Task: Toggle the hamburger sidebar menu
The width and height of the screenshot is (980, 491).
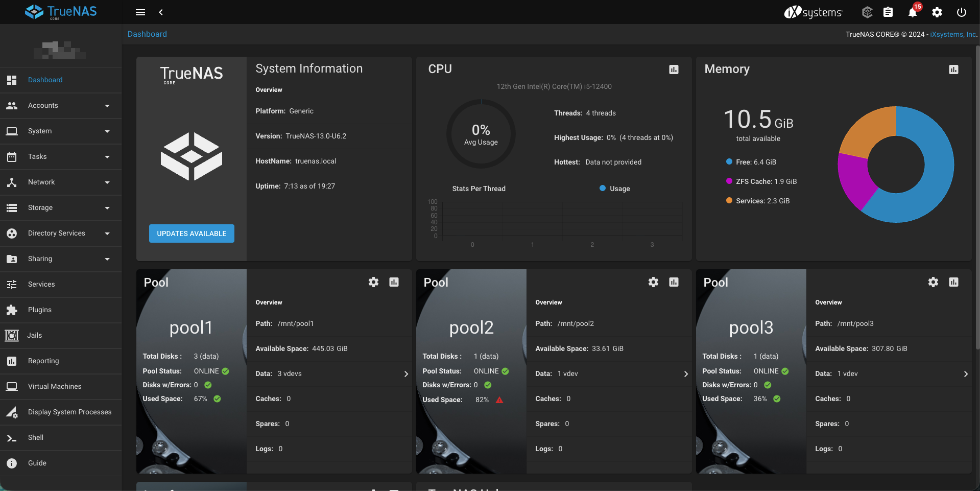Action: [140, 12]
